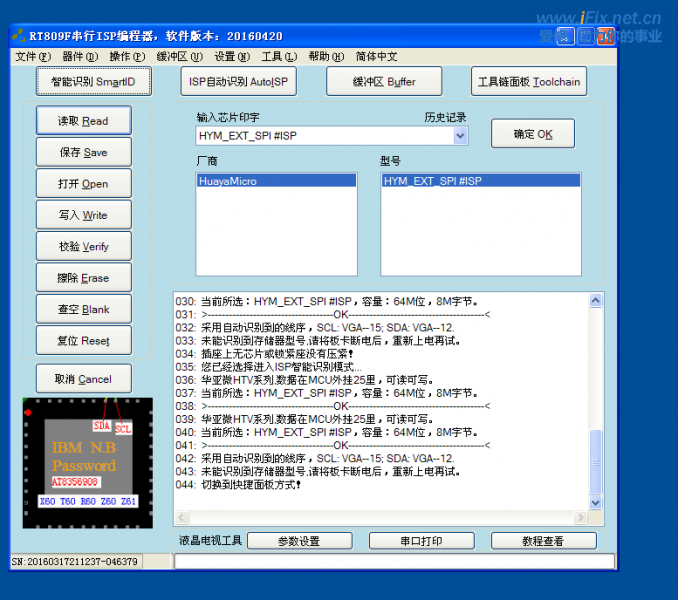Open the 器件(D) menu
Screen dimensions: 678x600
click(x=80, y=57)
